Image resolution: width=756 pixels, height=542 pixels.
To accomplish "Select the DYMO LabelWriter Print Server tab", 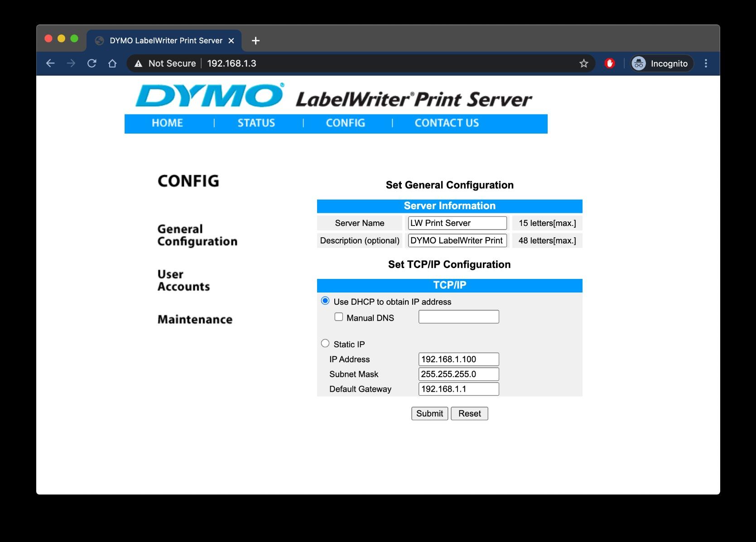I will pos(164,41).
